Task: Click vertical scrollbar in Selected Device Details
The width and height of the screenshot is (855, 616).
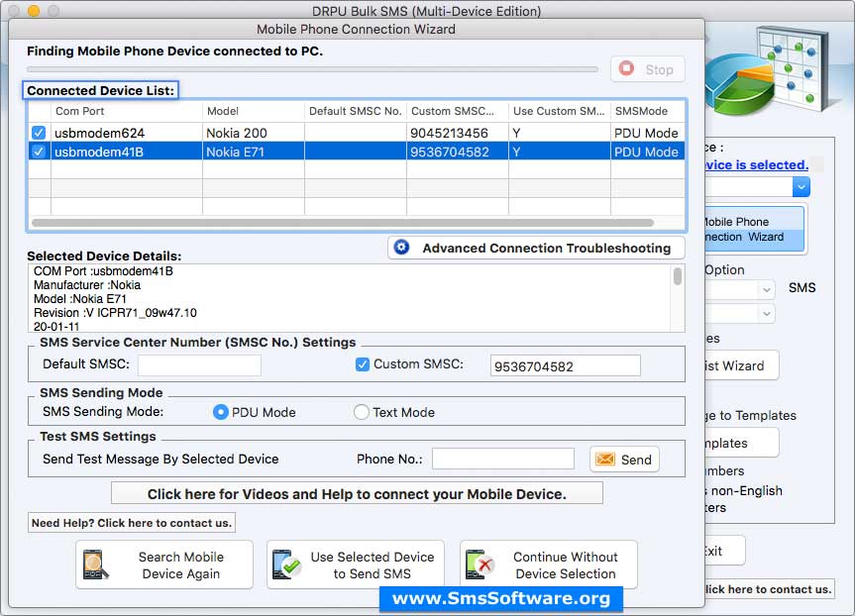Action: click(678, 276)
